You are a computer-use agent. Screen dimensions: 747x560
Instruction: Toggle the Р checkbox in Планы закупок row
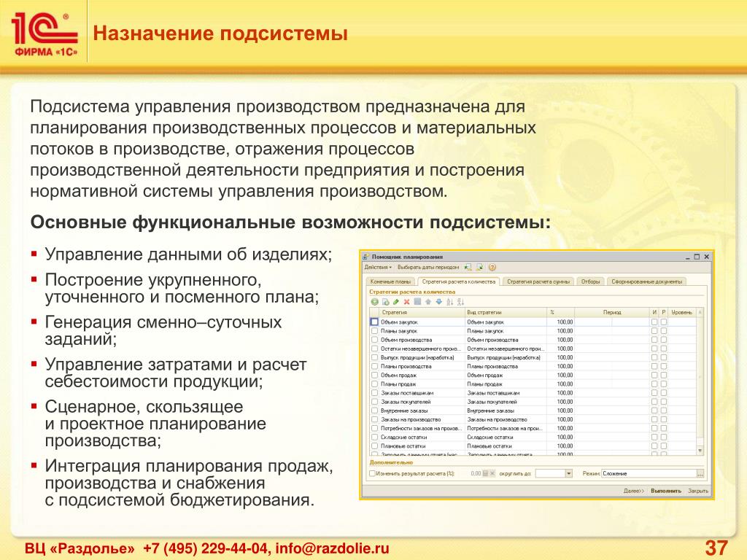pyautogui.click(x=664, y=330)
